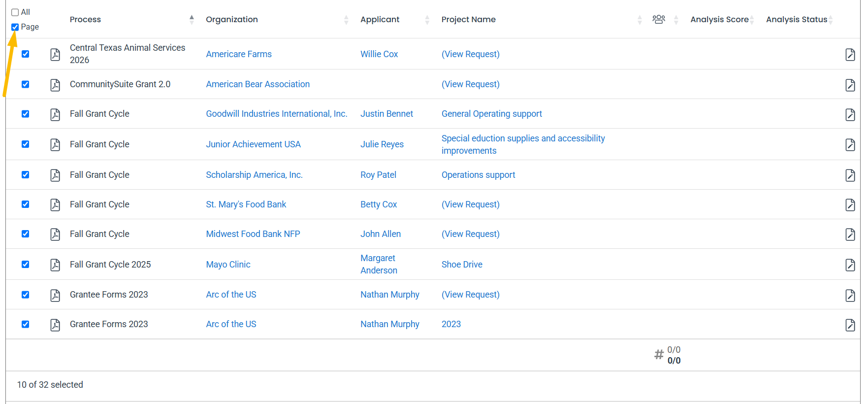Open edit document icon for the 2023 project row
The image size is (868, 404).
[850, 325]
